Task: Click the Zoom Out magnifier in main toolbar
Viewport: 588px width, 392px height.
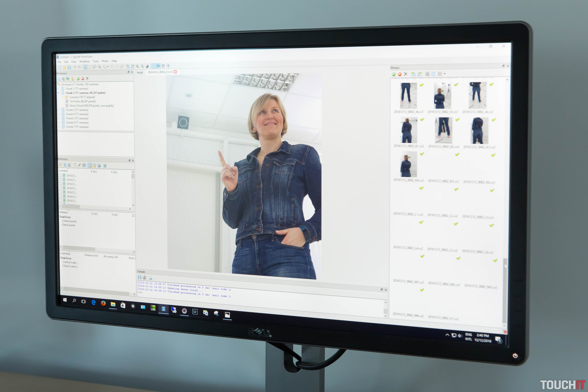Action: tap(142, 66)
